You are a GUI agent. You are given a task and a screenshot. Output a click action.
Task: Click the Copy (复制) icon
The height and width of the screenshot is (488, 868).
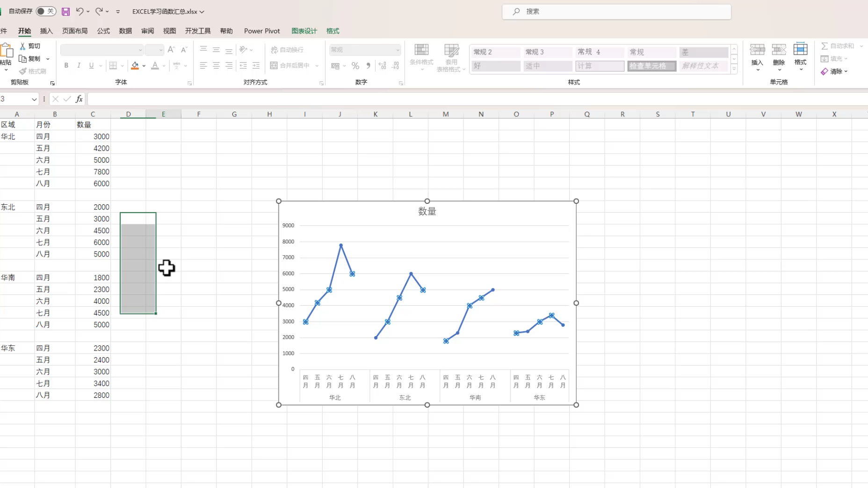[22, 58]
